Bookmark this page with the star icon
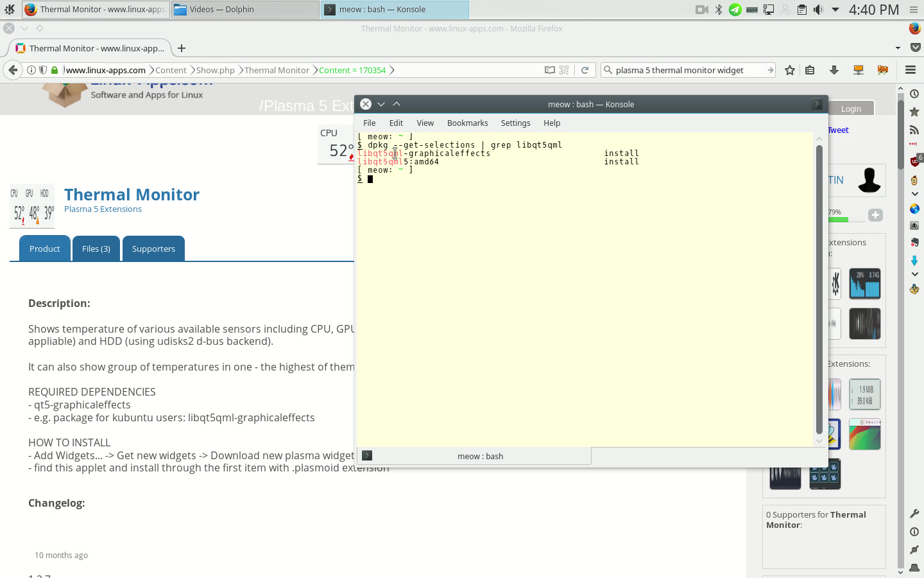 pos(790,70)
